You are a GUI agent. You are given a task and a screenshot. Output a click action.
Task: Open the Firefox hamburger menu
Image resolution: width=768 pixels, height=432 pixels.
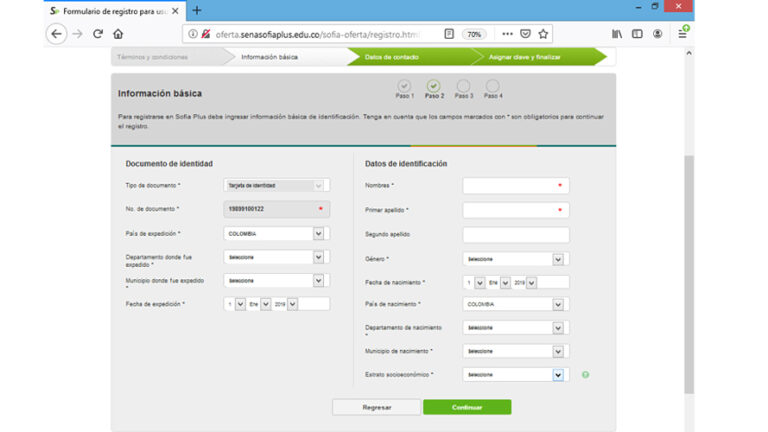click(682, 33)
